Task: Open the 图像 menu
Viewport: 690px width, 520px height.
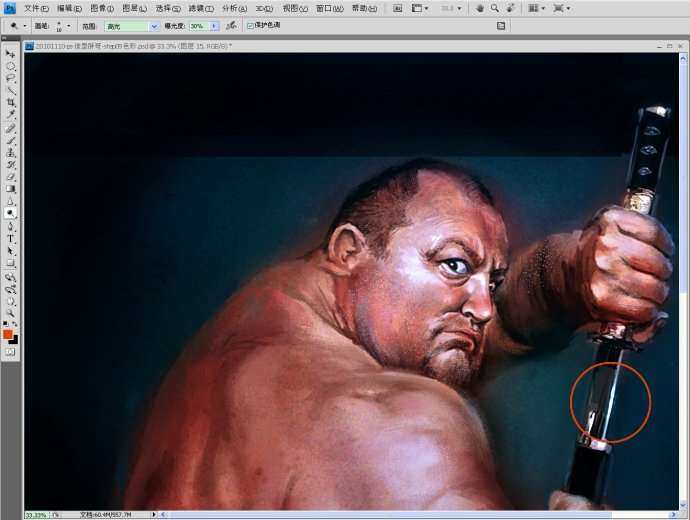Action: [102, 8]
